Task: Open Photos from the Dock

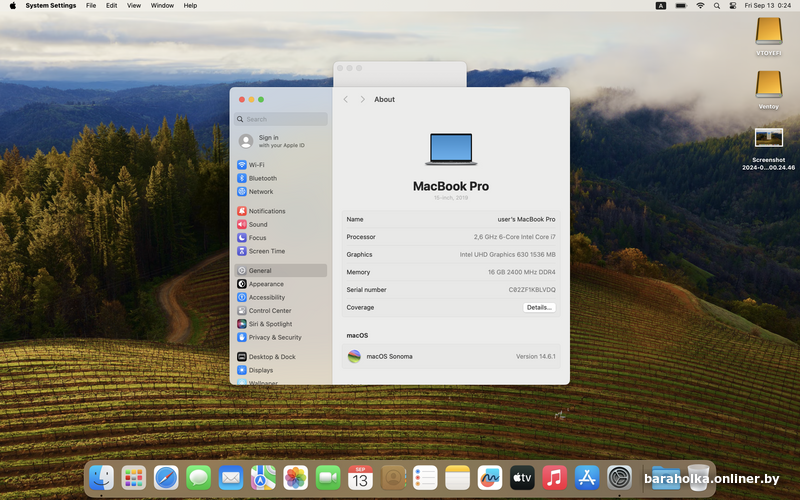Action: pos(295,478)
